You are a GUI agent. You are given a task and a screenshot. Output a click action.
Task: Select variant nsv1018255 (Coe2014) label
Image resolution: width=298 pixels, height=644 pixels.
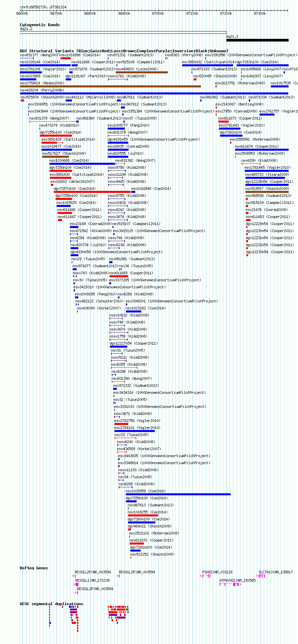[x=148, y=512]
